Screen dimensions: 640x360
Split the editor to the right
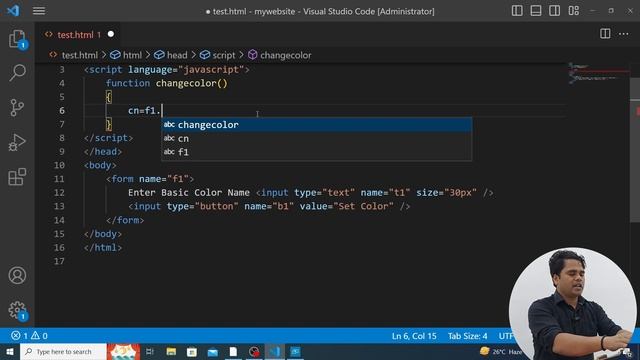[605, 34]
